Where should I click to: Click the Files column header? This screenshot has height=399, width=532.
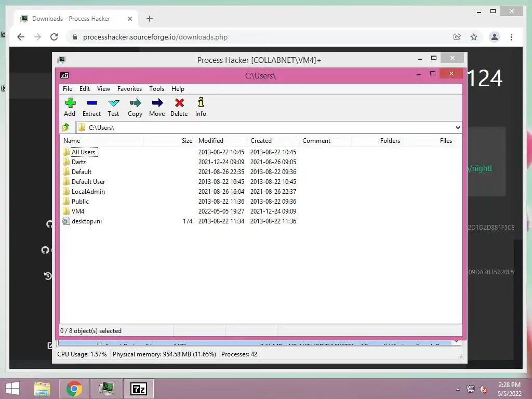[x=429, y=141]
